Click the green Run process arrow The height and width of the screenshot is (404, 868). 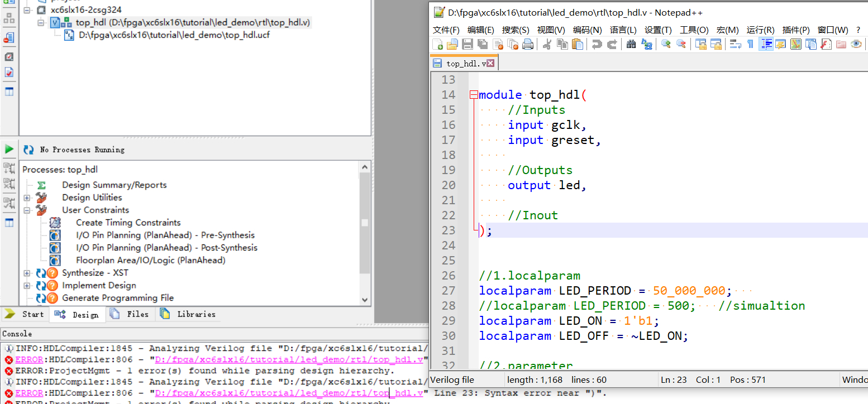pos(9,150)
